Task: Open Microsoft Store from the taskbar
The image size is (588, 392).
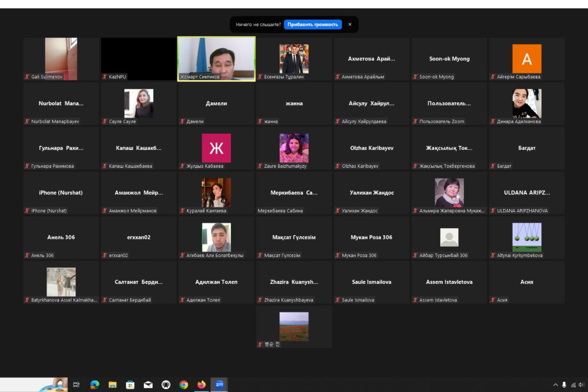Action: tap(130, 385)
